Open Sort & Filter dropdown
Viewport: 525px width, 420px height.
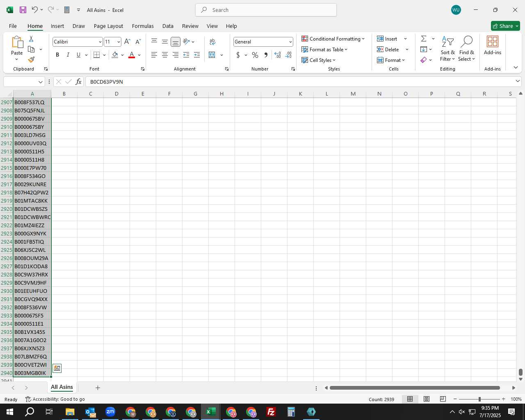point(447,49)
